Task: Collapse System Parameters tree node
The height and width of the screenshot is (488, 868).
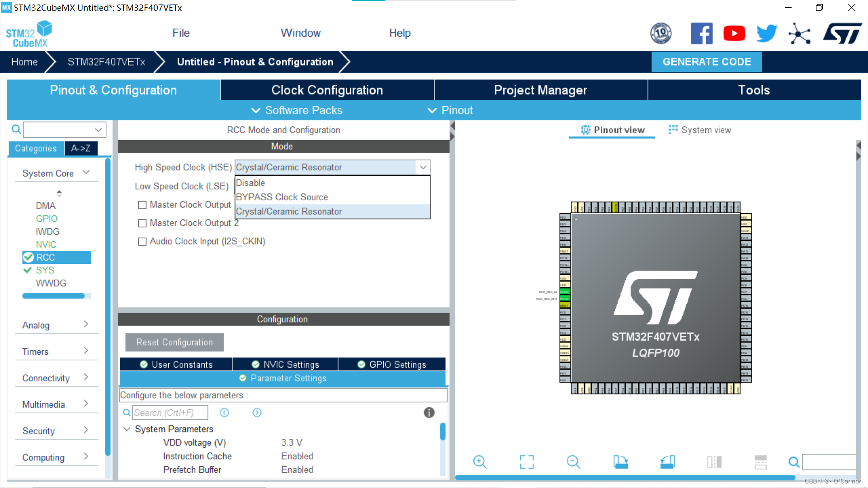Action: point(127,429)
